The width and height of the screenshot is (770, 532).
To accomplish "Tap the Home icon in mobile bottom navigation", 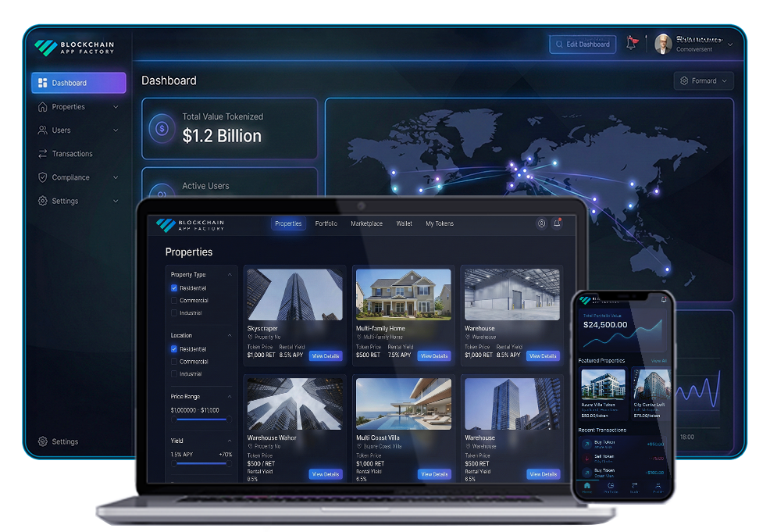I will point(587,485).
